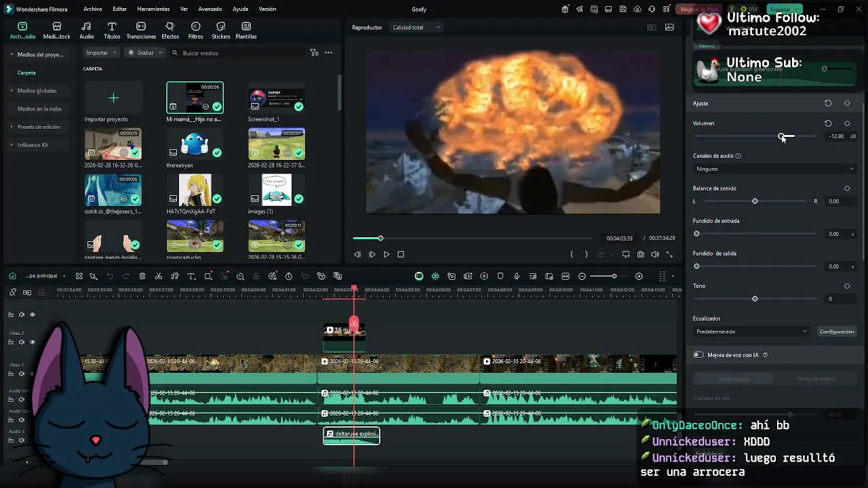Screen dimensions: 868x488
Task: Take a snapshot with the camera icon
Action: (641, 254)
